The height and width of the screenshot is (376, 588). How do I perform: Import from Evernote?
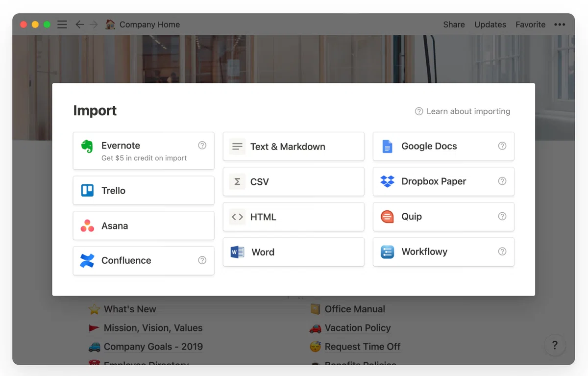[x=144, y=150]
